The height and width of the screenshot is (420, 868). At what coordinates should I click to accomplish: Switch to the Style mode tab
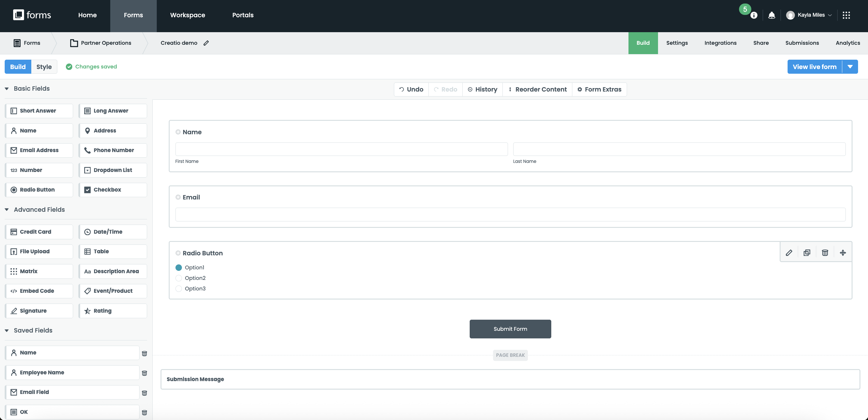44,67
